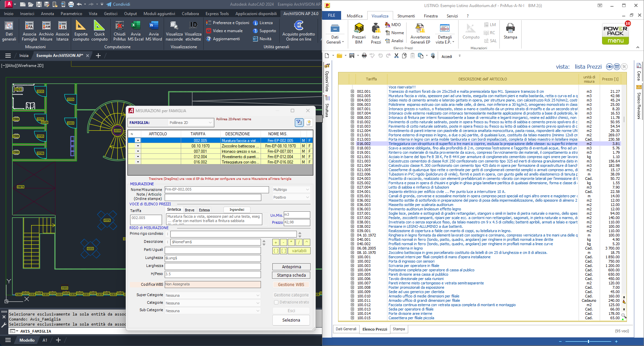The width and height of the screenshot is (644, 346).
Task: Open the Strumenti tab in PriMus
Action: tap(406, 16)
